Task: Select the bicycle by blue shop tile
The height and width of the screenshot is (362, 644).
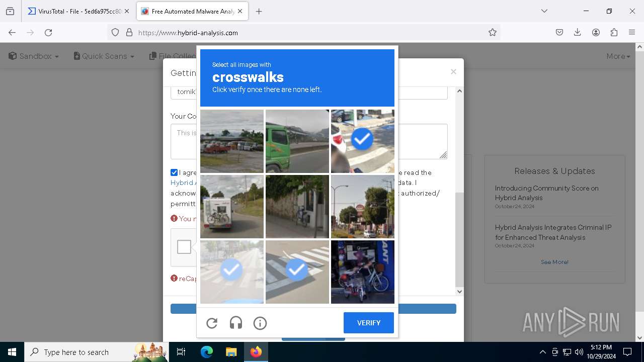Action: (363, 272)
